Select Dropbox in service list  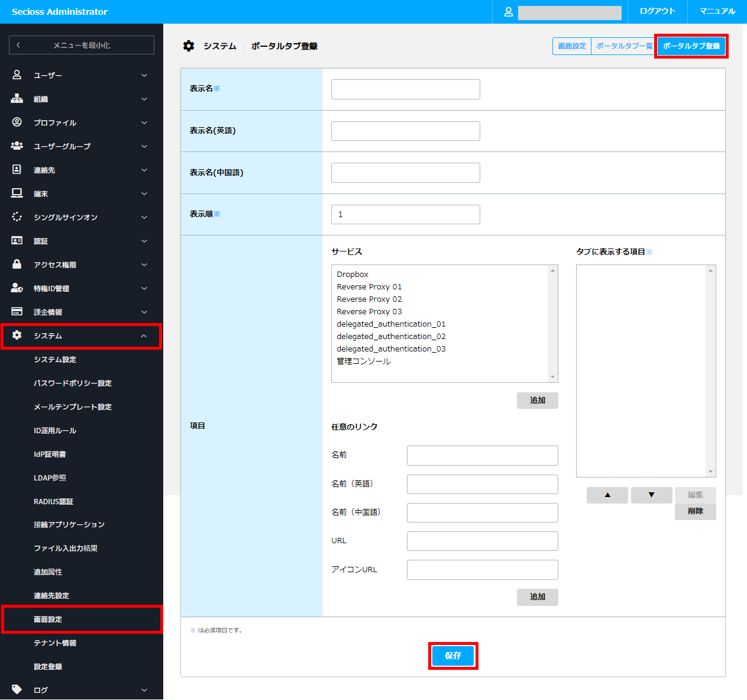[x=353, y=275]
